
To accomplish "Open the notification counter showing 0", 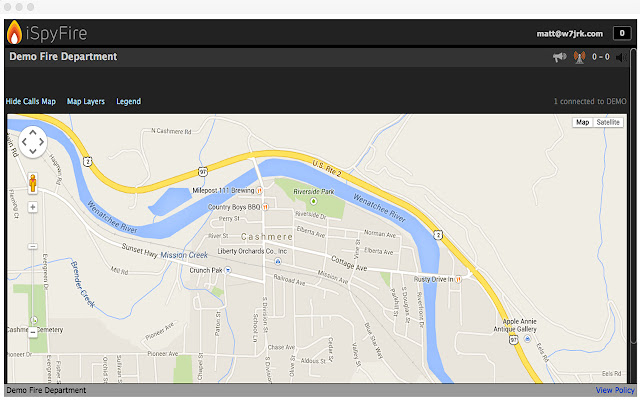I will coord(622,33).
